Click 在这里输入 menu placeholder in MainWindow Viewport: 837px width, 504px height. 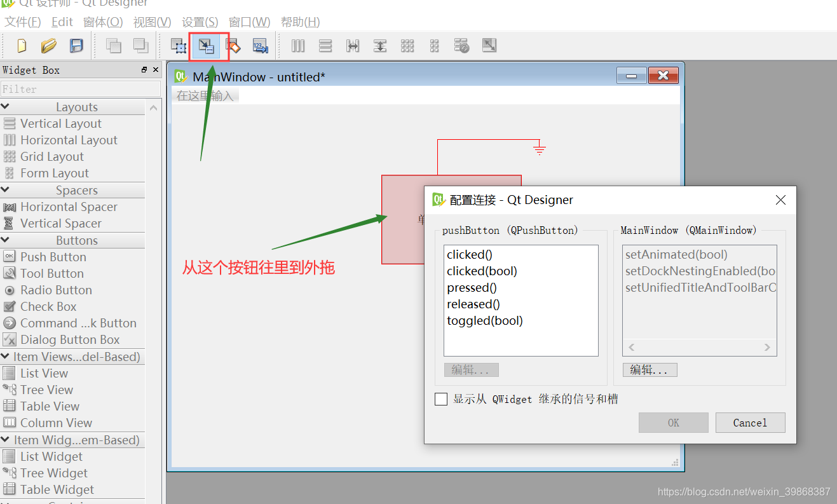pyautogui.click(x=205, y=96)
